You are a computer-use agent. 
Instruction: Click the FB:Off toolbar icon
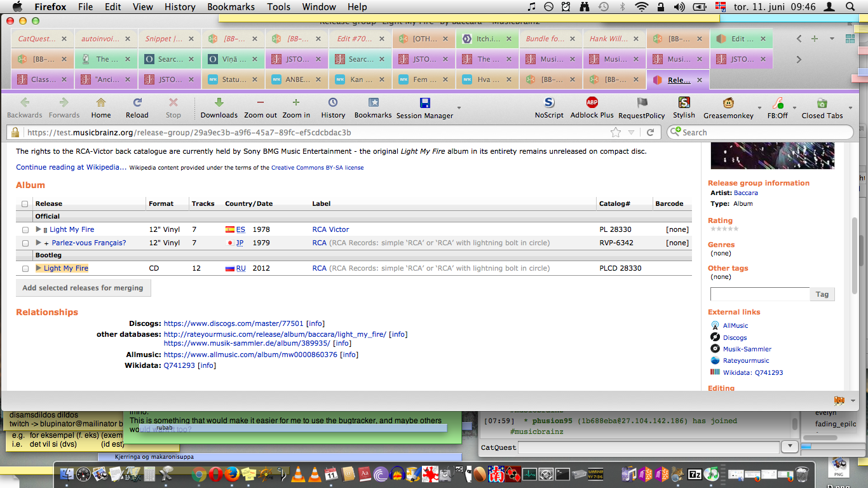(x=777, y=102)
